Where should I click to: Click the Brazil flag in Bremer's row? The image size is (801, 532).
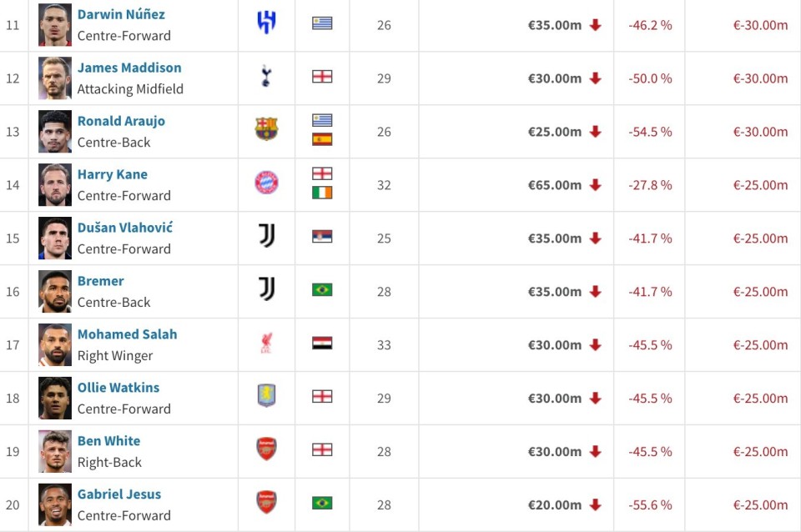[x=322, y=290]
